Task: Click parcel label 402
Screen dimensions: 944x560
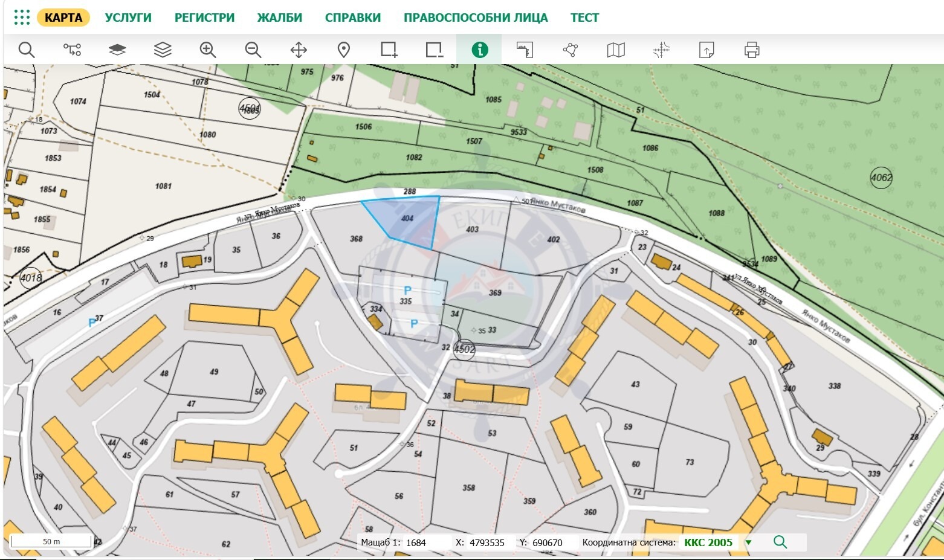Action: coord(554,239)
